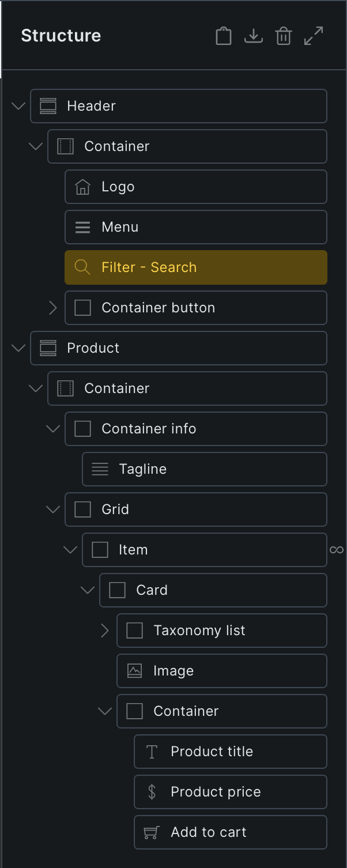Click the trash delete icon
Image resolution: width=347 pixels, height=868 pixels.
[284, 36]
